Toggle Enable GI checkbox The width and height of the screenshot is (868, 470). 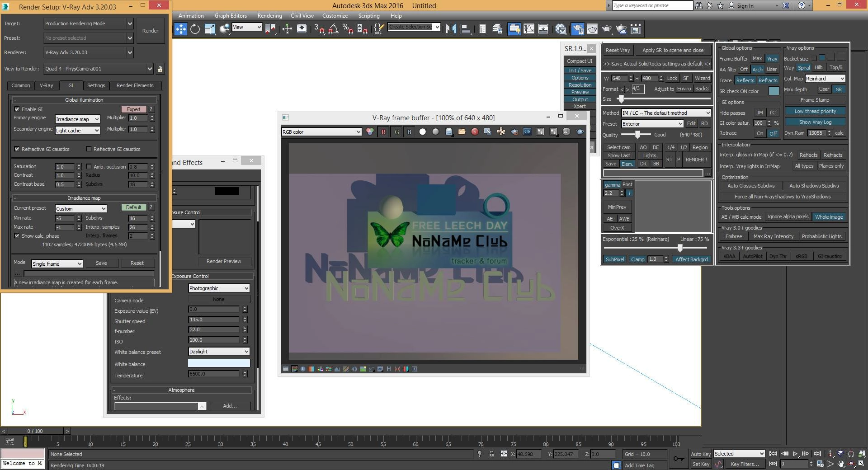[x=17, y=109]
